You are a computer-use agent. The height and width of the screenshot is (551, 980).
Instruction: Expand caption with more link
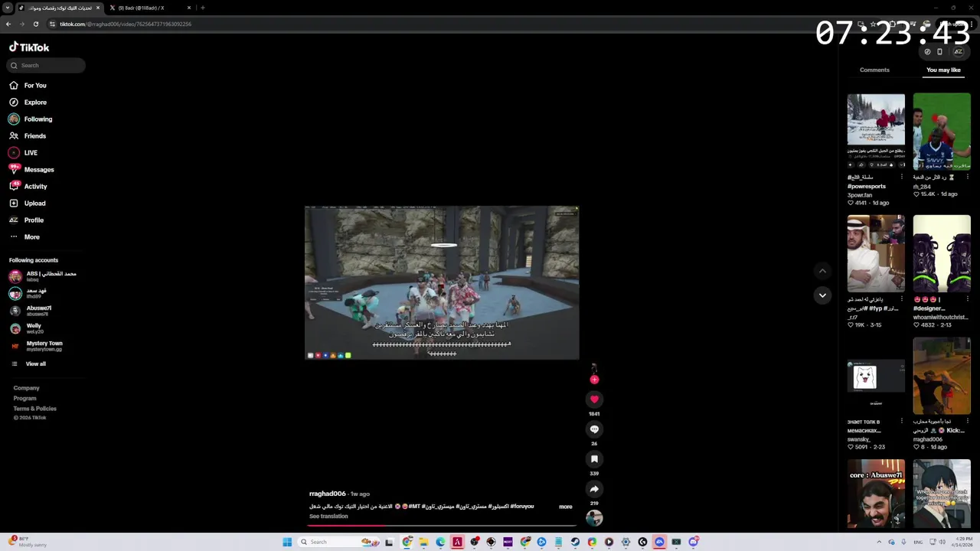tap(565, 507)
